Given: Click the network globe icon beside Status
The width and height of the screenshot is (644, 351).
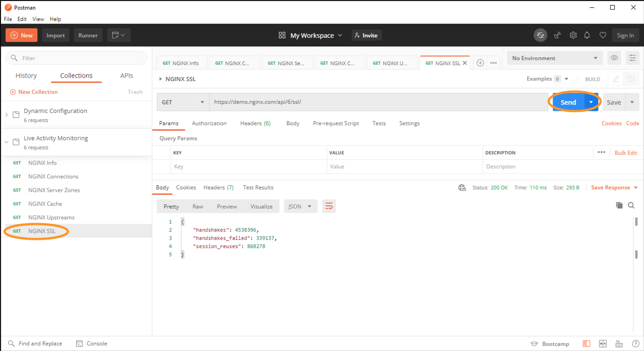Looking at the screenshot, I should point(462,188).
